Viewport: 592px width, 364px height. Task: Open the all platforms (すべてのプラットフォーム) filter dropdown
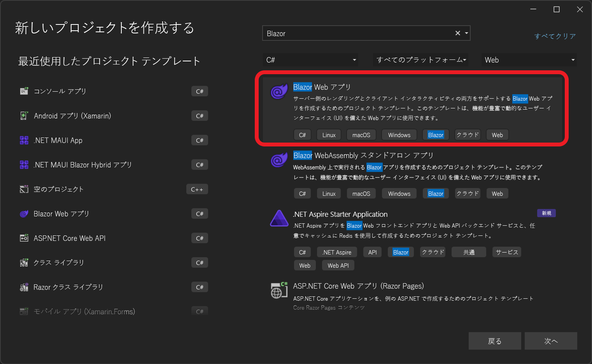click(x=420, y=60)
